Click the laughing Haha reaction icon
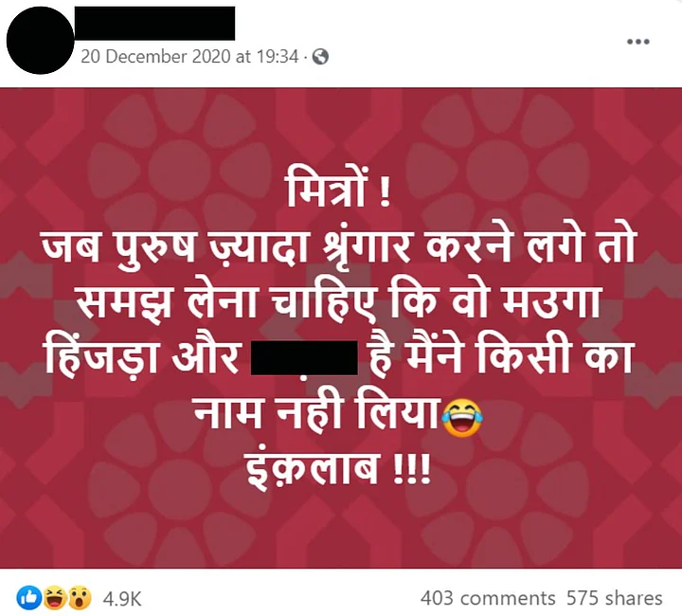Image resolution: width=682 pixels, height=616 pixels. [x=54, y=598]
